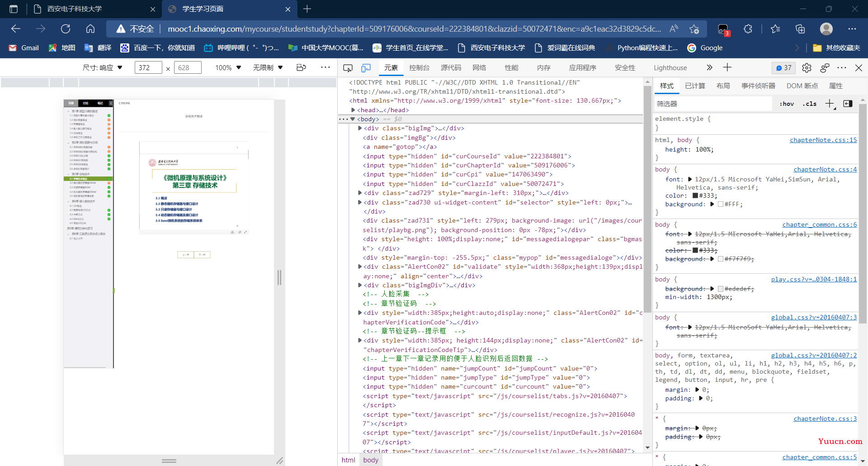Add a new DevTools tool tab
The height and width of the screenshot is (466, 868).
point(727,67)
